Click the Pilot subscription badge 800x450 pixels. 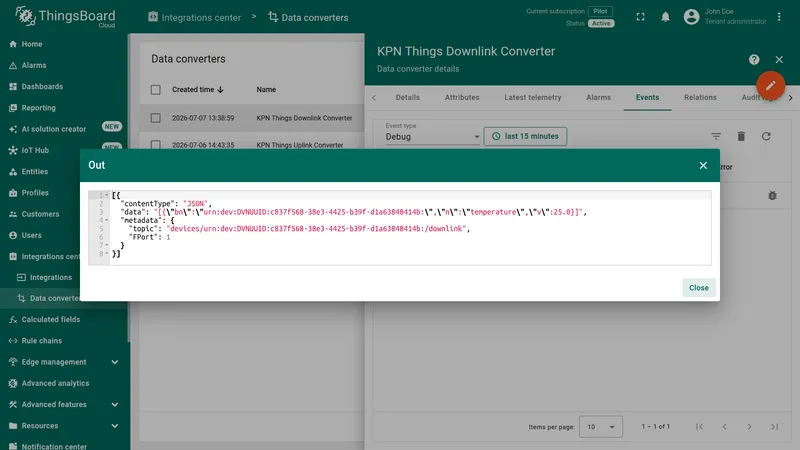pyautogui.click(x=601, y=11)
